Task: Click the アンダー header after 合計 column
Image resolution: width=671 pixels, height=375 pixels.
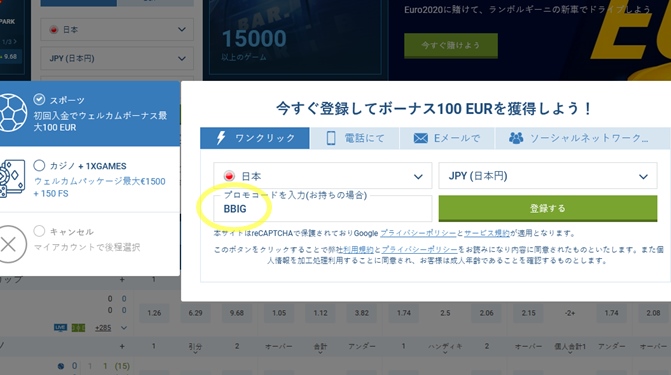Action: 362,346
